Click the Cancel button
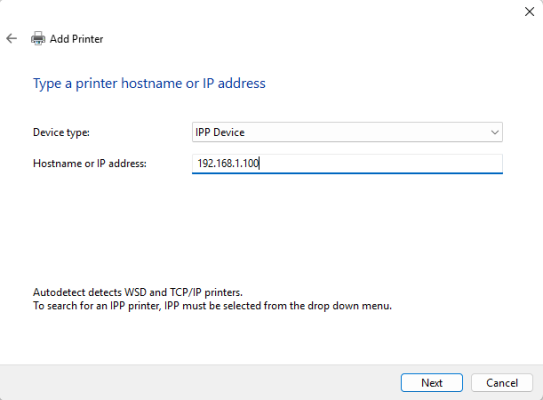The image size is (543, 400). click(502, 383)
